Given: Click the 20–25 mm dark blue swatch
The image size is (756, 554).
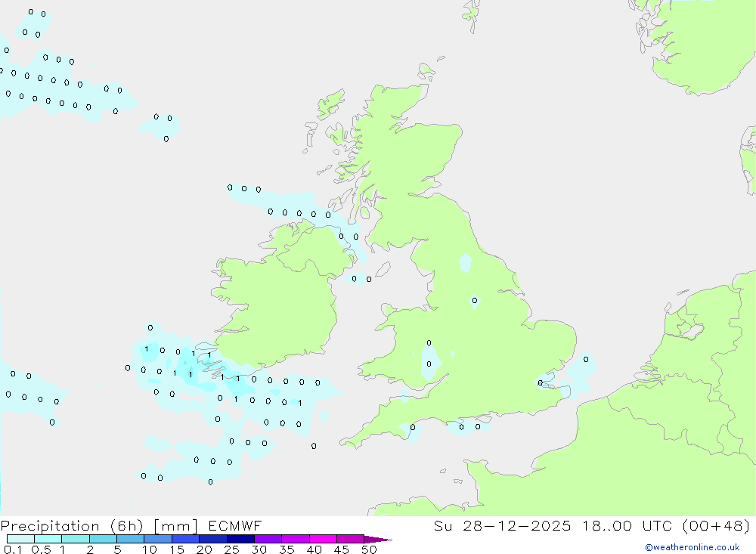Looking at the screenshot, I should pyautogui.click(x=213, y=539).
